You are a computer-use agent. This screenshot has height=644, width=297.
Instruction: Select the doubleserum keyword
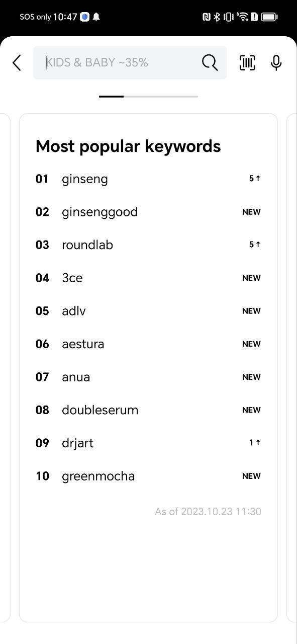pos(100,410)
